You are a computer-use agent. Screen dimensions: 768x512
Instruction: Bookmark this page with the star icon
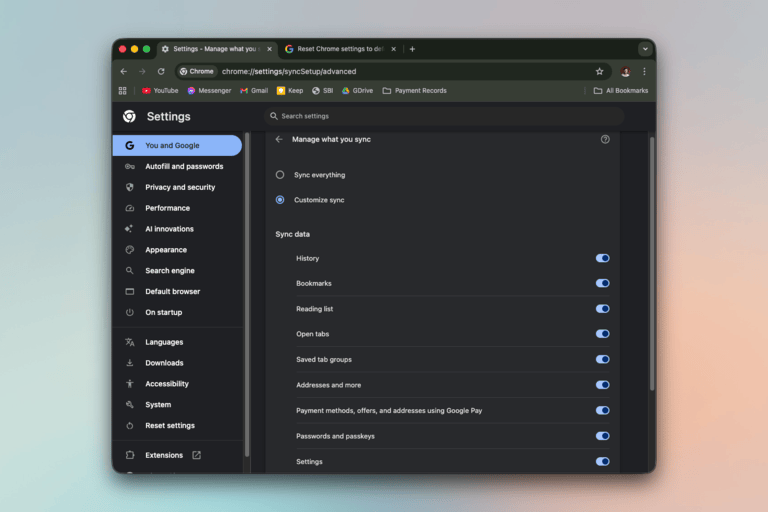(x=599, y=72)
